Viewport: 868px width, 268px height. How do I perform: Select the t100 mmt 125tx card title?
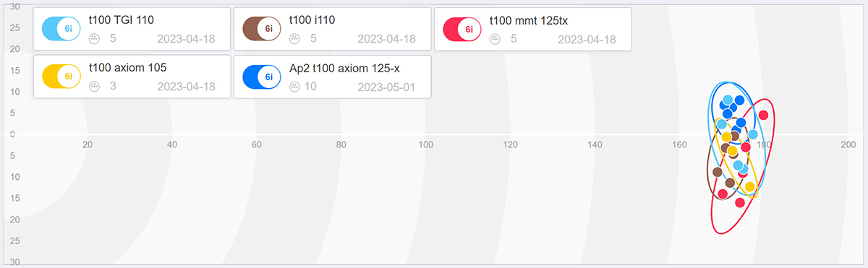pos(529,20)
